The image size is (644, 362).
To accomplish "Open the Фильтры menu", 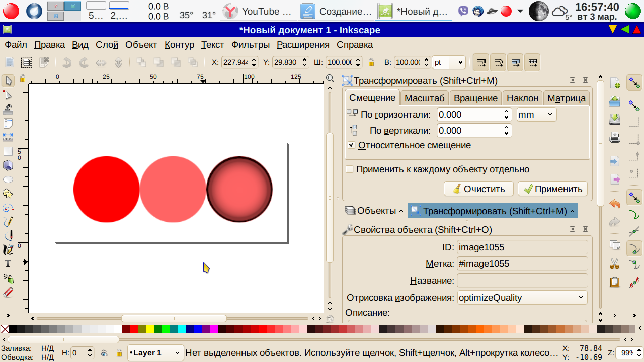I will tap(251, 45).
